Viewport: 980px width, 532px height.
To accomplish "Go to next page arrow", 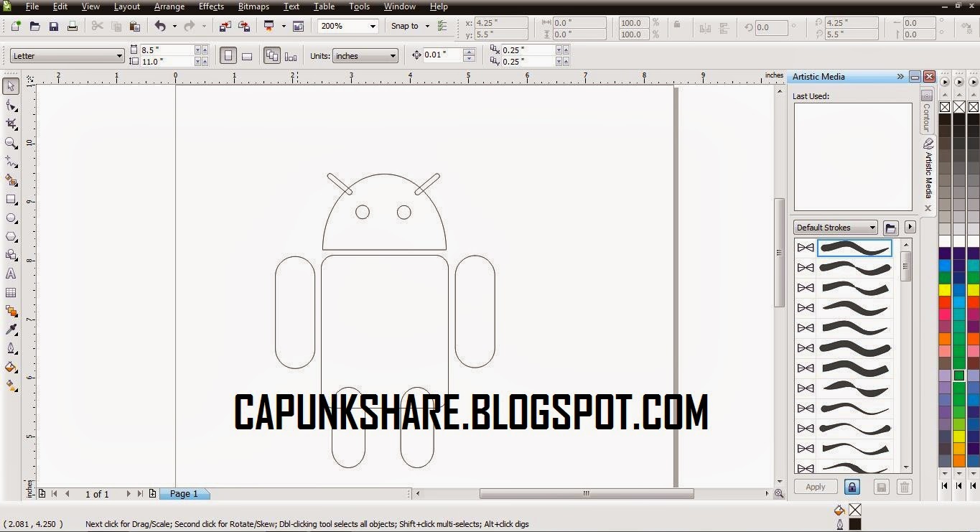I will (129, 494).
